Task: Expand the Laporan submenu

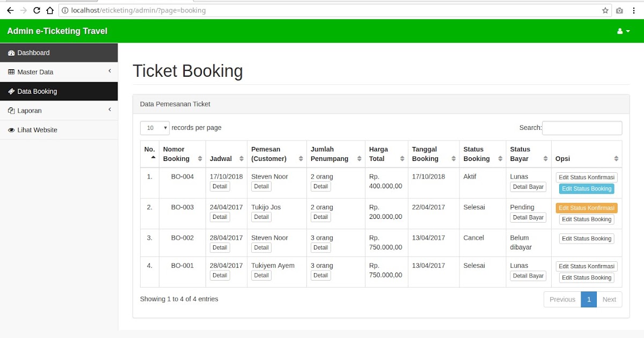Action: click(x=59, y=111)
